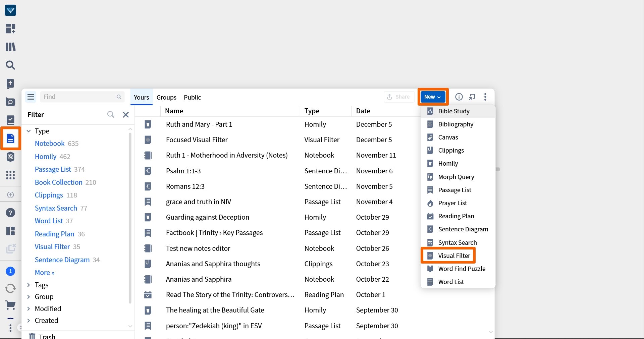Open the info icon in toolbar
644x339 pixels.
459,97
